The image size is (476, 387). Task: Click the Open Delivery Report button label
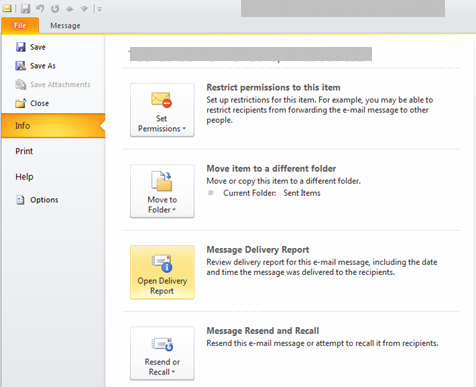(x=162, y=286)
